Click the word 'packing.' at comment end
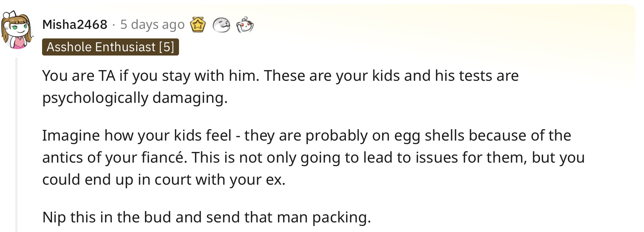 click(x=342, y=217)
